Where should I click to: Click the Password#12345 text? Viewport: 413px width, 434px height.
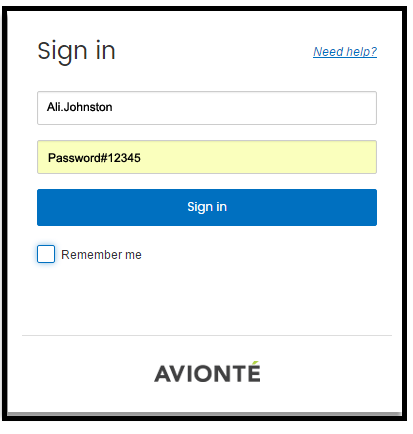tap(94, 158)
